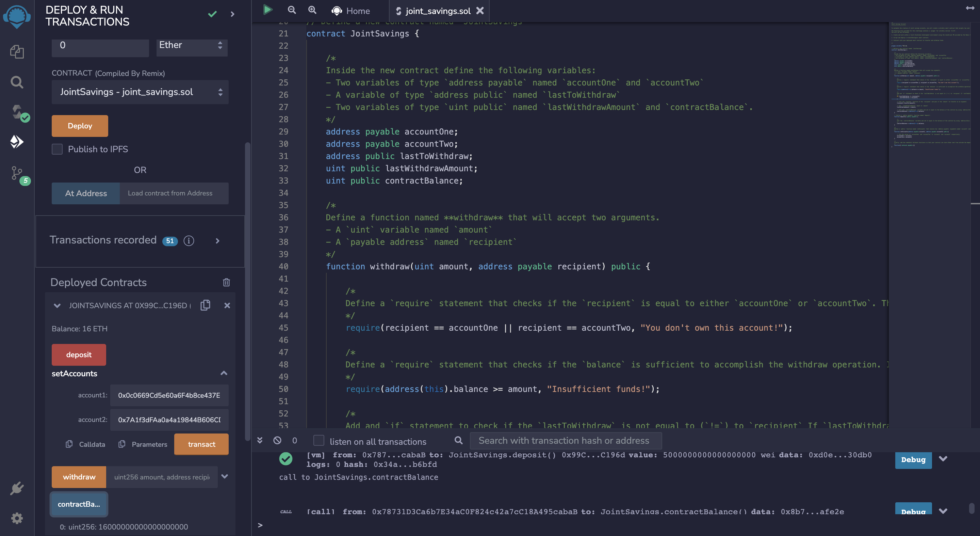Run the script with green play icon
The image size is (980, 536).
pos(267,10)
